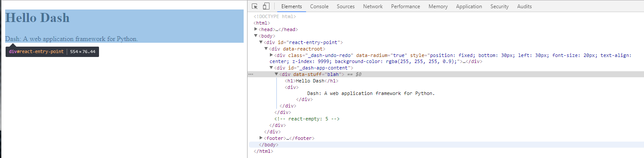Expand the head element node
The width and height of the screenshot is (644, 158).
point(256,29)
